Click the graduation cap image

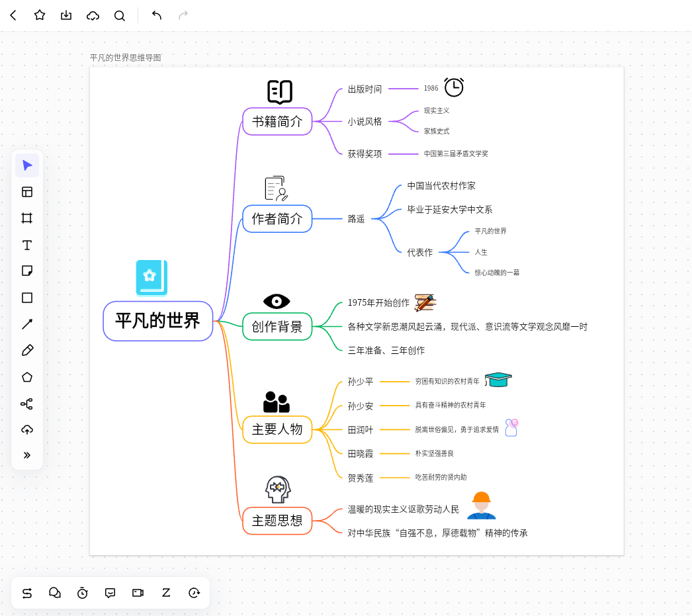pos(498,380)
